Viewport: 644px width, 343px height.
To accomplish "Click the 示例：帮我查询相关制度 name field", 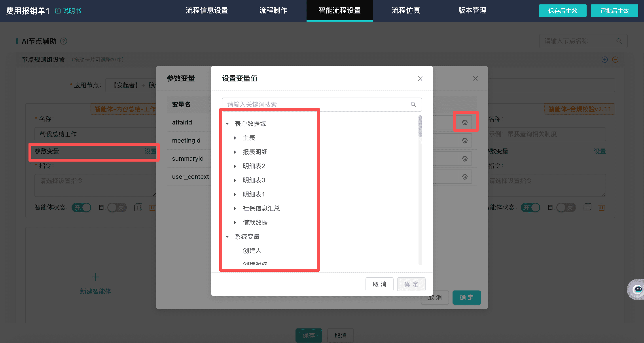I will tap(547, 134).
